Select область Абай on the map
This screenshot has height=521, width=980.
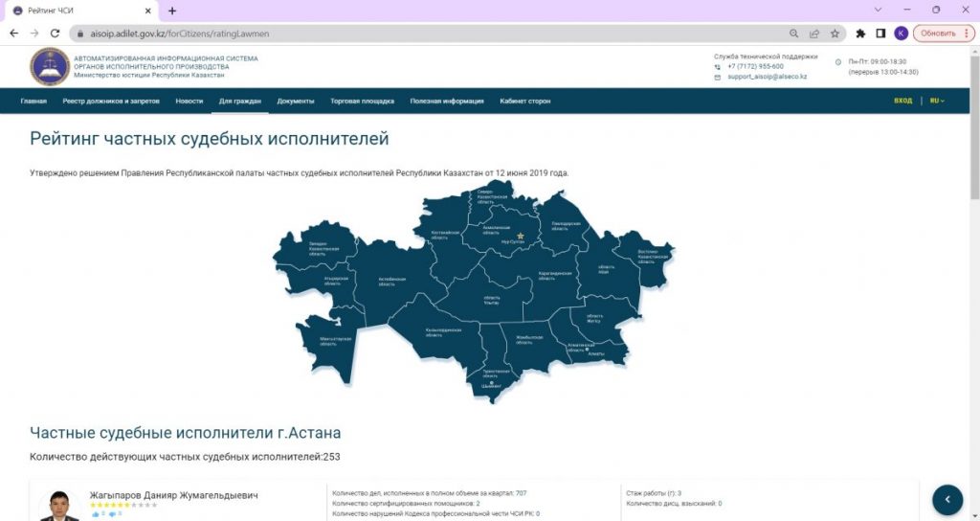[606, 268]
